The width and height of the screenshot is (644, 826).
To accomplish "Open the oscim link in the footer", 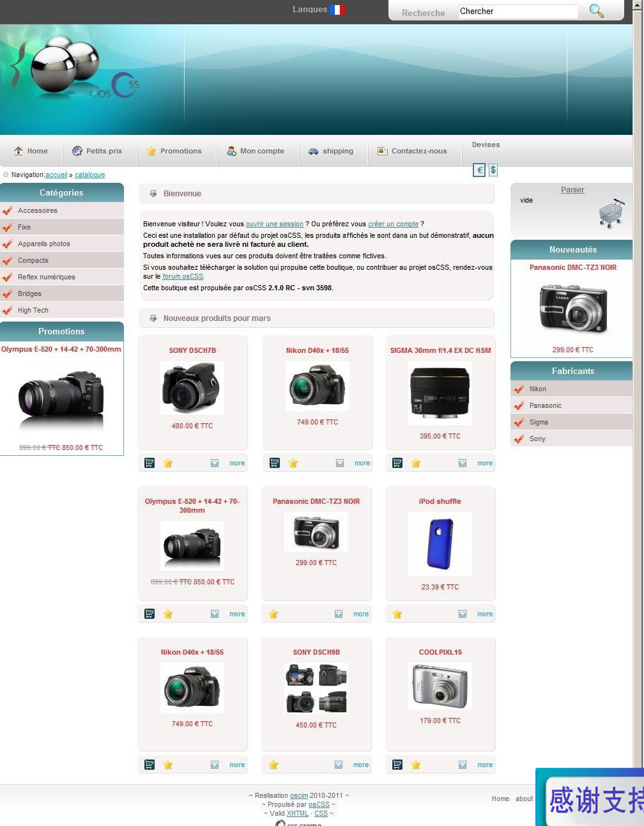I will point(299,795).
